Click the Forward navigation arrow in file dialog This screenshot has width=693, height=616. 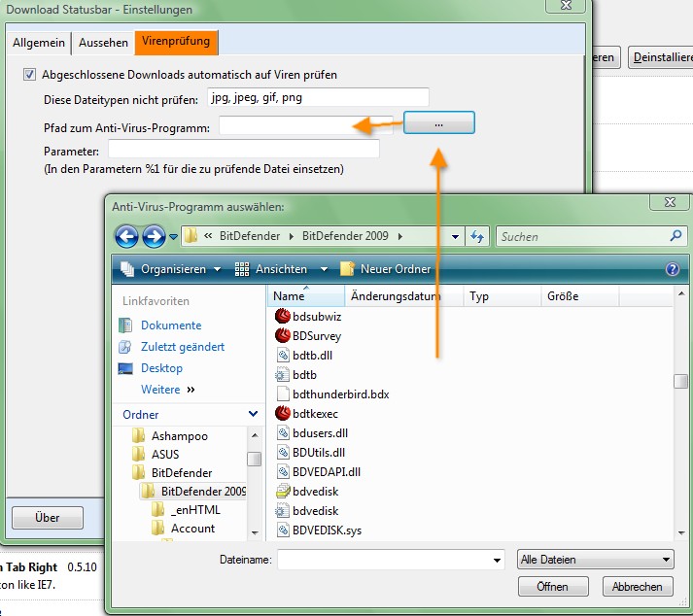(154, 236)
